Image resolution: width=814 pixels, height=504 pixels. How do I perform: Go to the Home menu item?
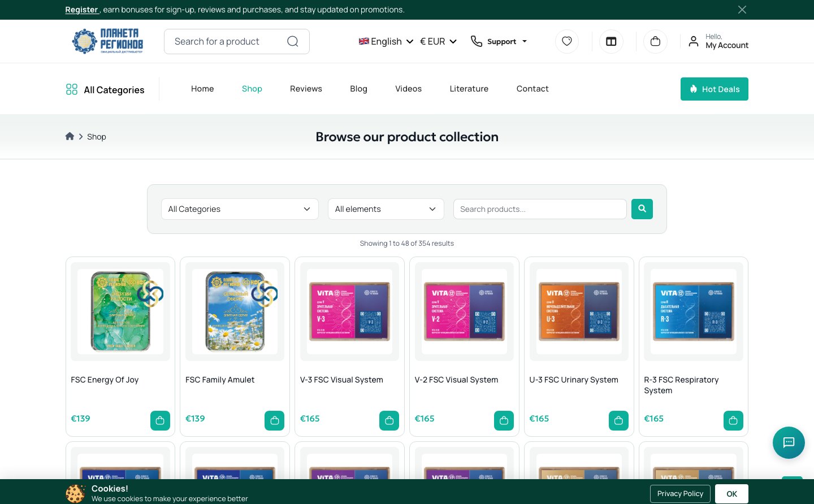pyautogui.click(x=202, y=89)
